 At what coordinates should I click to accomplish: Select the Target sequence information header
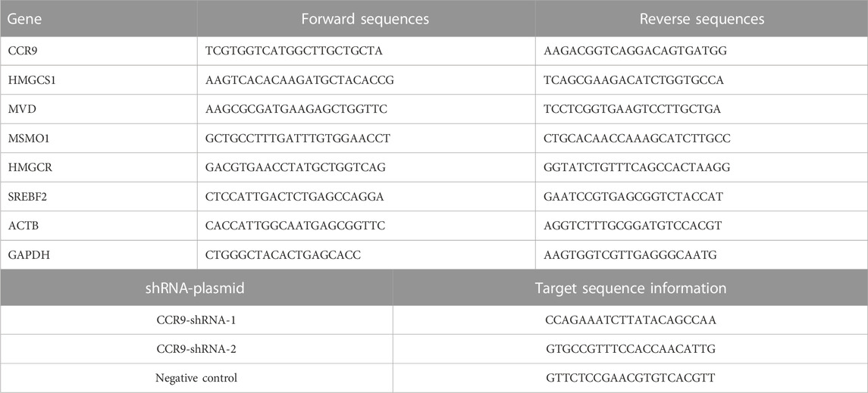coord(631,288)
